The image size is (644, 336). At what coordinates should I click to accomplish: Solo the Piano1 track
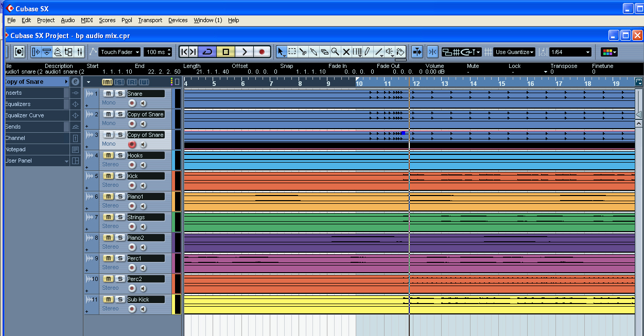click(119, 197)
